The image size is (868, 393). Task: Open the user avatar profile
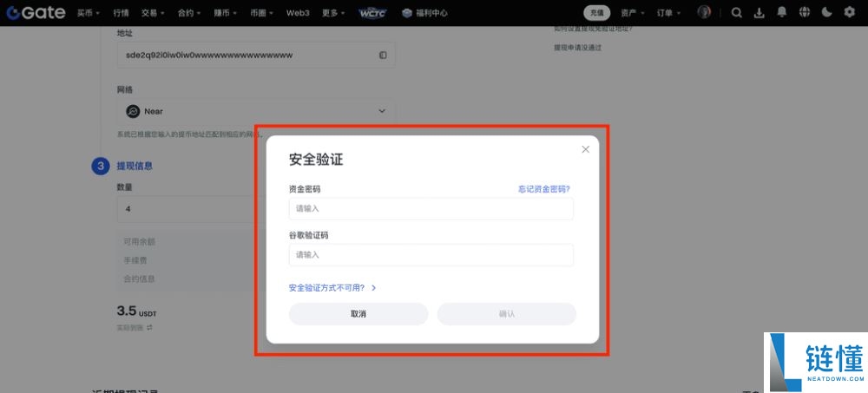pyautogui.click(x=704, y=12)
